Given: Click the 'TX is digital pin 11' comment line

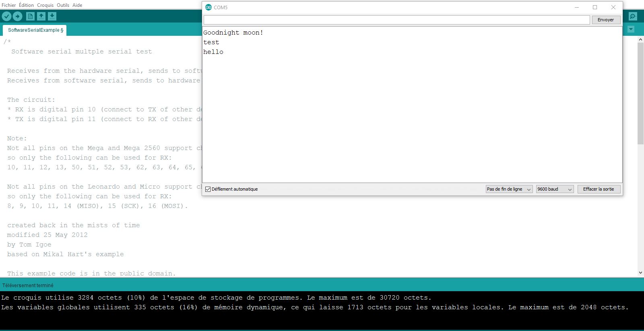Looking at the screenshot, I should [105, 119].
